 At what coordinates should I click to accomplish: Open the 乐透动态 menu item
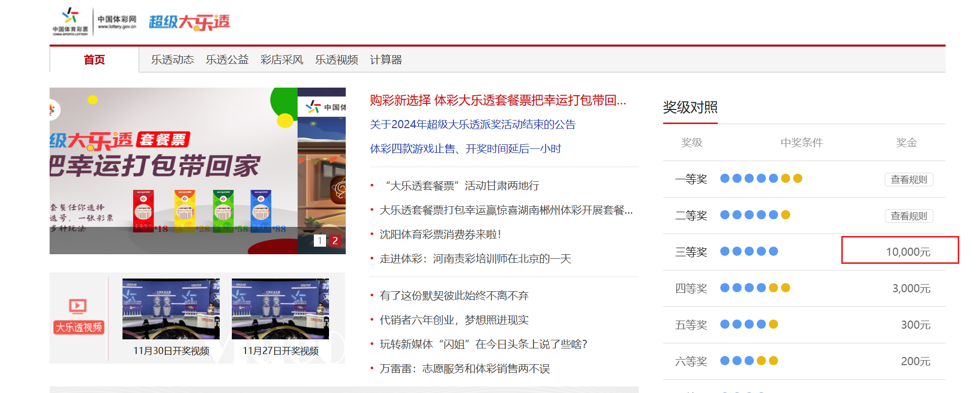pyautogui.click(x=173, y=60)
